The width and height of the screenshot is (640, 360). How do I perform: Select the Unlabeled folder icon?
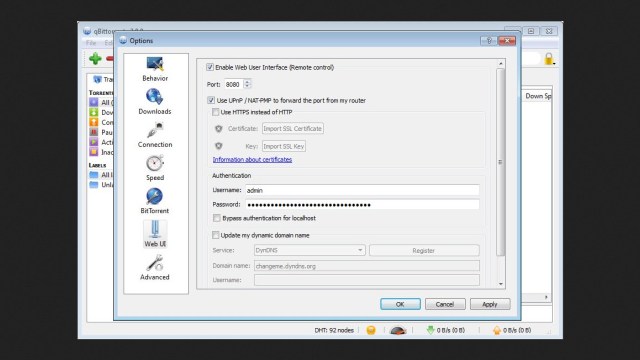(94, 184)
